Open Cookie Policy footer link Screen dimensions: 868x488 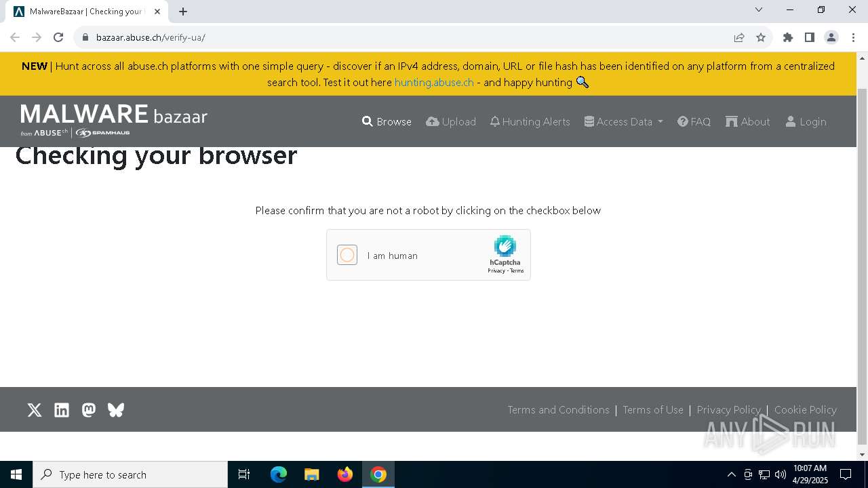806,409
